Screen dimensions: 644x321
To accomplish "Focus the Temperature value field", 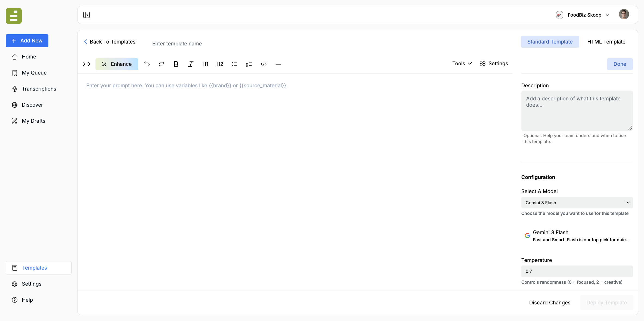I will click(577, 271).
